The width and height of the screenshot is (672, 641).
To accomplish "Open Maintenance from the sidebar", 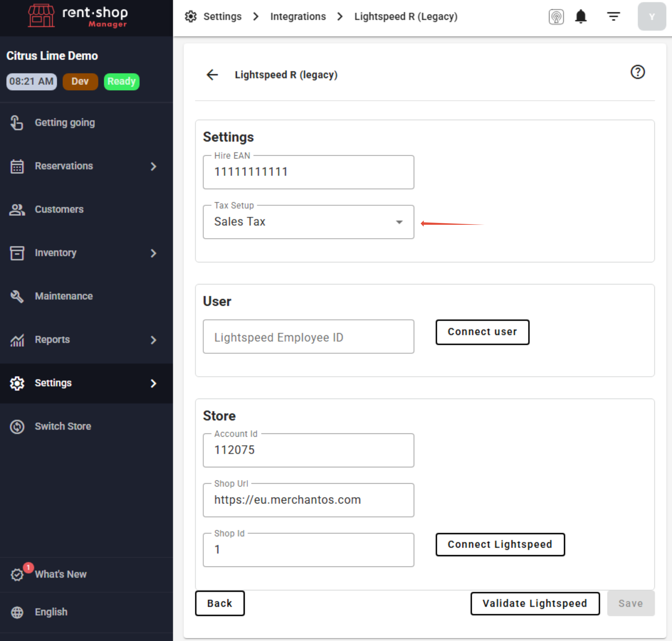I will [64, 296].
